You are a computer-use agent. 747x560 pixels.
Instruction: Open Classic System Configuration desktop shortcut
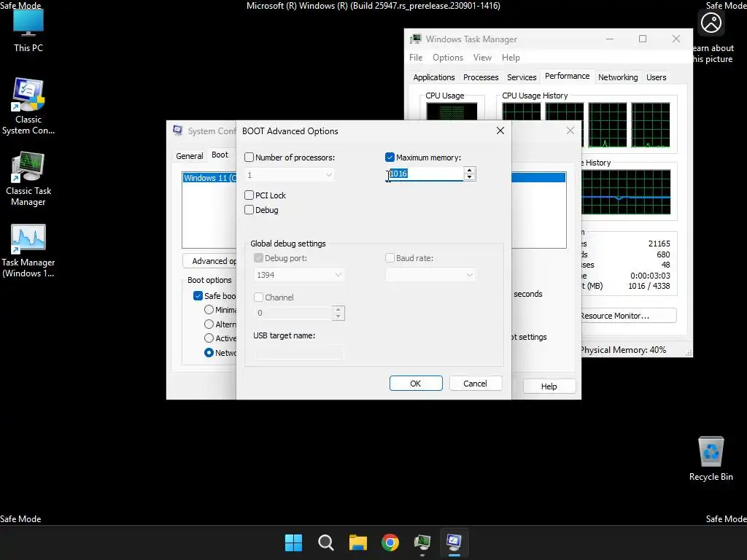pyautogui.click(x=28, y=106)
